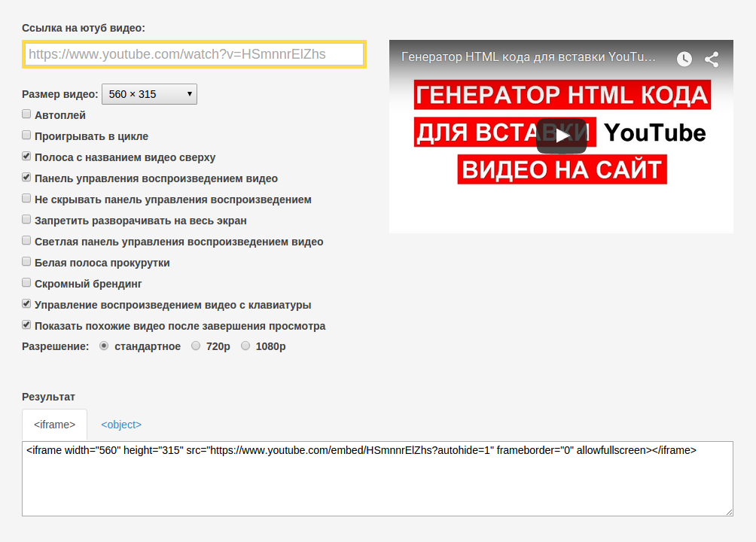
Task: Open the video size 560 × 315 dropdown
Action: pos(149,94)
